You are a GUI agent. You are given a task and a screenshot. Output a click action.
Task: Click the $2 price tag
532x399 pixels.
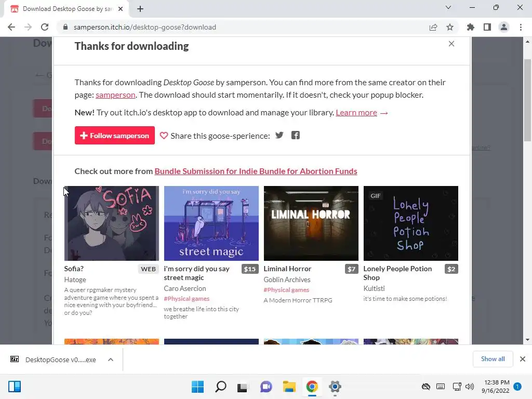(x=451, y=269)
